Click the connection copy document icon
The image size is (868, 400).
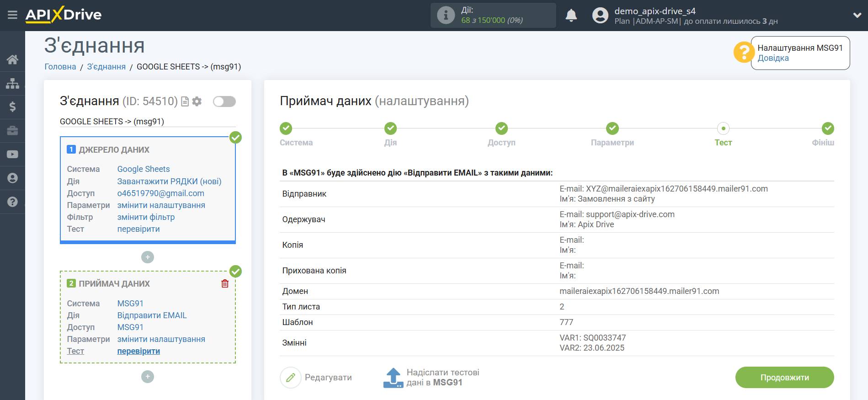tap(185, 101)
